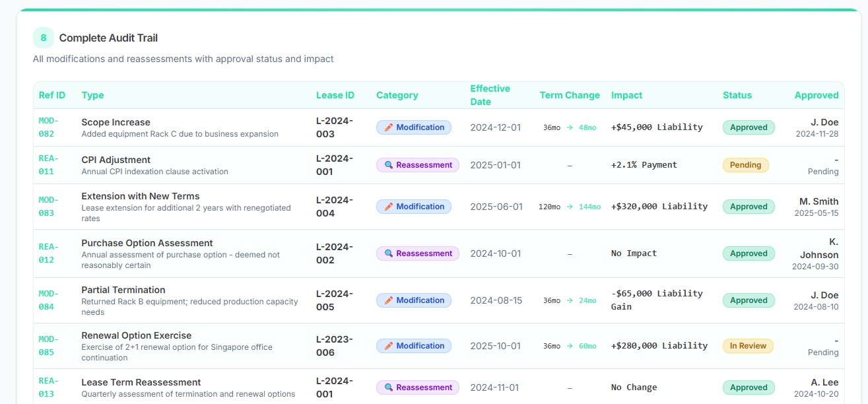Click lease ID L-2024-002
Screen dimensions: 868x404
point(335,253)
